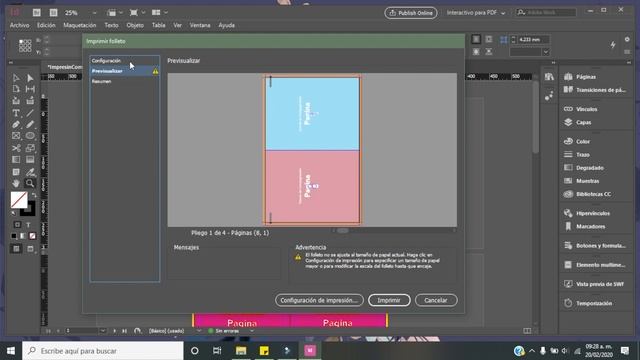Click the Adobe Stock search field
The width and height of the screenshot is (640, 360).
point(546,13)
